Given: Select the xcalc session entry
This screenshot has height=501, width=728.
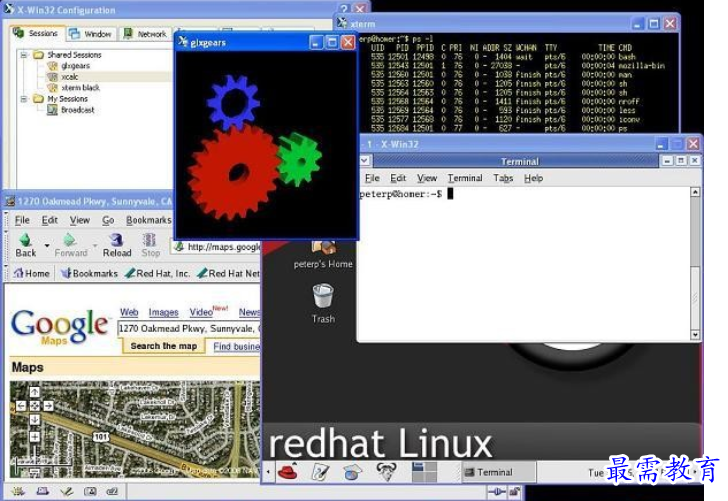Looking at the screenshot, I should point(70,77).
